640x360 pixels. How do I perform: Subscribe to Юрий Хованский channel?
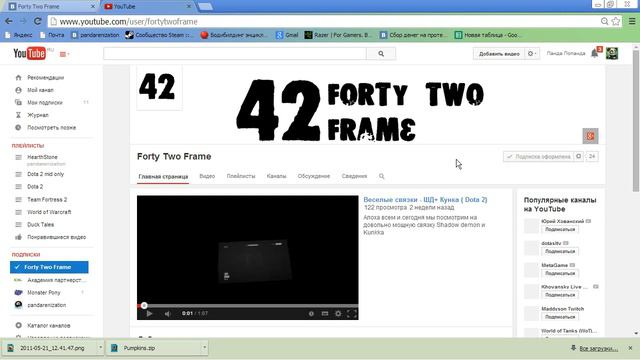(x=560, y=229)
